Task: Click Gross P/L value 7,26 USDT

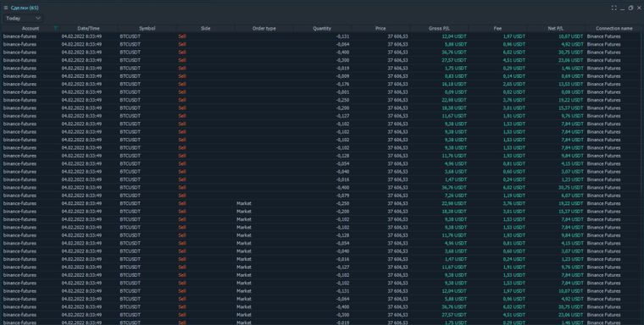Action: 456,196
